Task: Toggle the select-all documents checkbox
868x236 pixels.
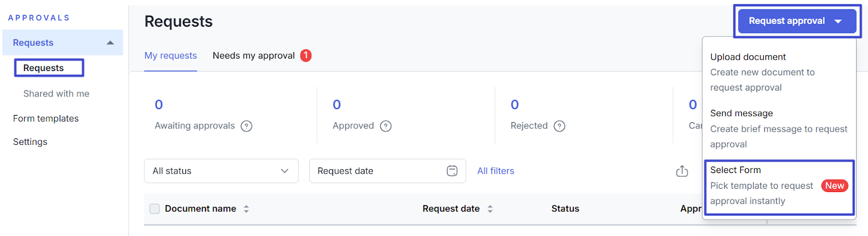Action: [155, 209]
